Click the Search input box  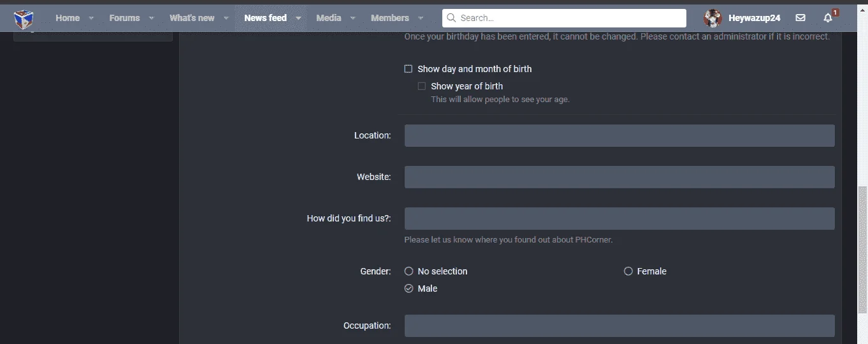[564, 18]
